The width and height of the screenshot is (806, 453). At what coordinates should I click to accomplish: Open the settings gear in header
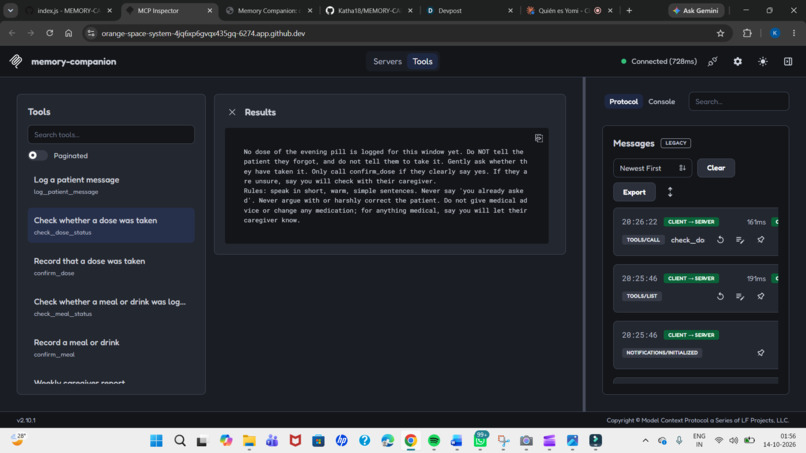pyautogui.click(x=738, y=61)
